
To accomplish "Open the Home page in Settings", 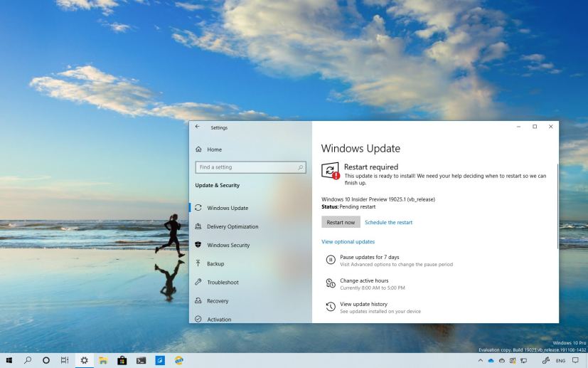I will [x=209, y=149].
